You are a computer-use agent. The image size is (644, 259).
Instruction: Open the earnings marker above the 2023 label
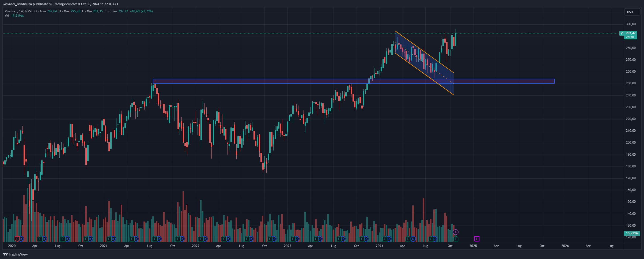click(x=293, y=239)
